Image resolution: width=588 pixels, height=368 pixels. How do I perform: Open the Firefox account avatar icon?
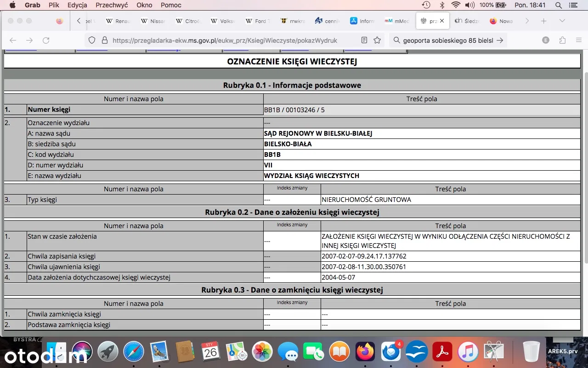[x=546, y=40]
